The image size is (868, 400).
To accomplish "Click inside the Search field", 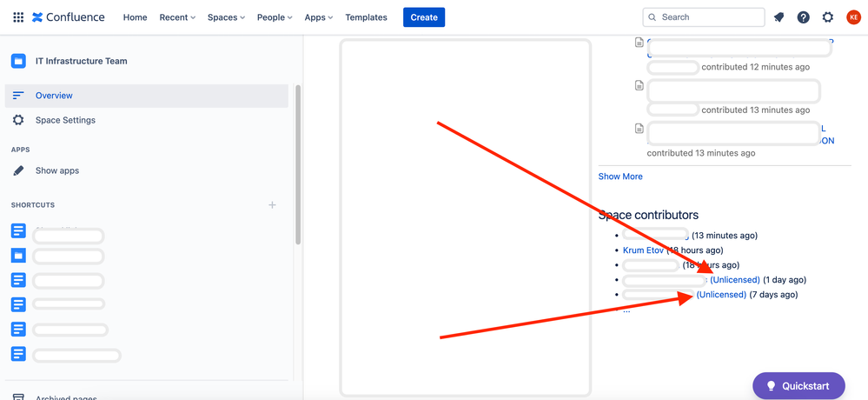I will pyautogui.click(x=708, y=17).
